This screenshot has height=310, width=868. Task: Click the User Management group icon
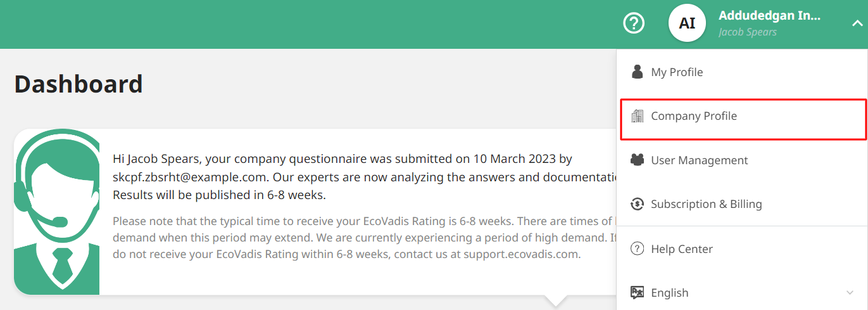click(638, 160)
